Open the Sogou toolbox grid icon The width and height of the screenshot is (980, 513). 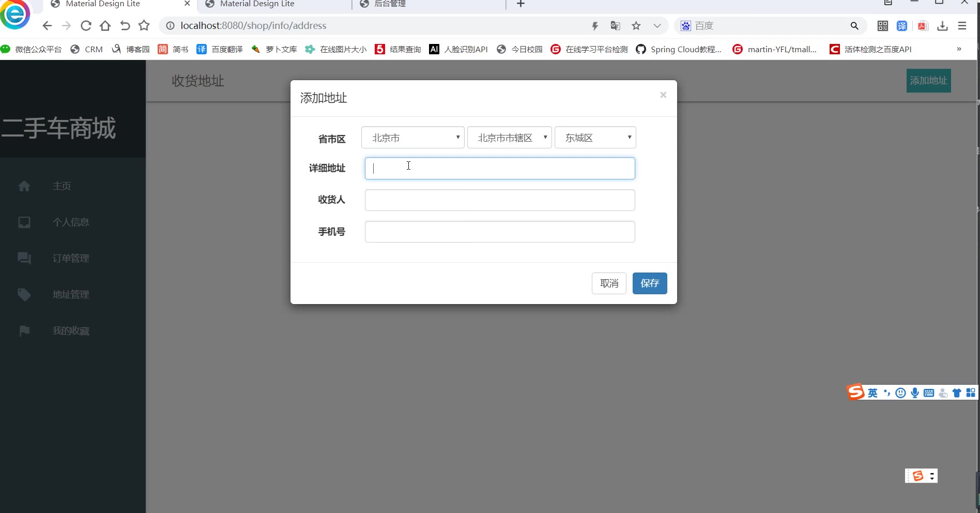(971, 393)
